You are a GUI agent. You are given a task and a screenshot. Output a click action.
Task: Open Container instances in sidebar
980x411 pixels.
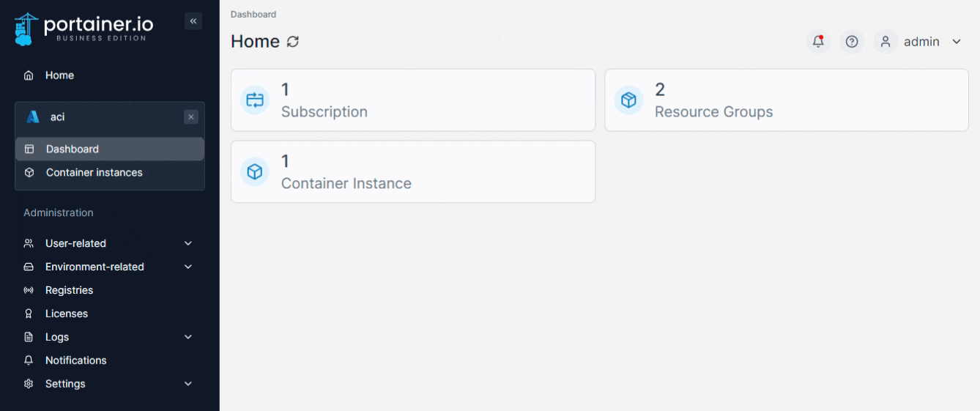(94, 173)
